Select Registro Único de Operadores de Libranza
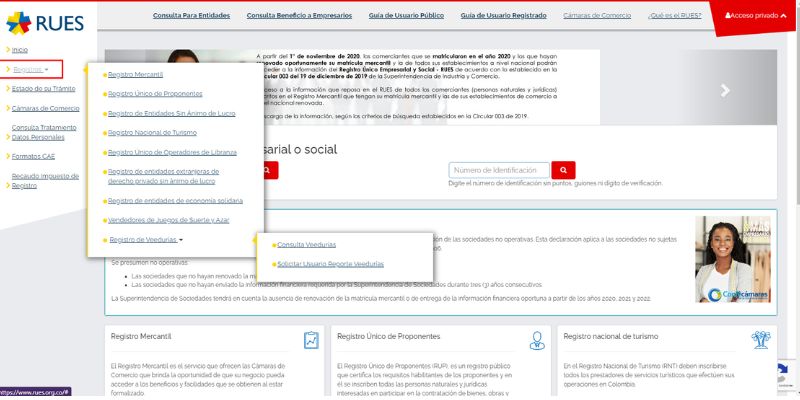The height and width of the screenshot is (400, 800). [x=172, y=152]
